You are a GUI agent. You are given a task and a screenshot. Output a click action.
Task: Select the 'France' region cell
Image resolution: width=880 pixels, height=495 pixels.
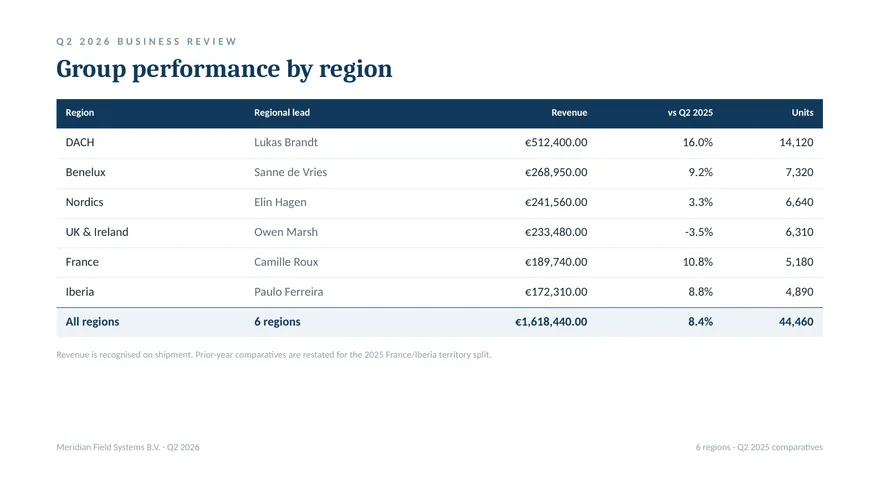pos(82,262)
